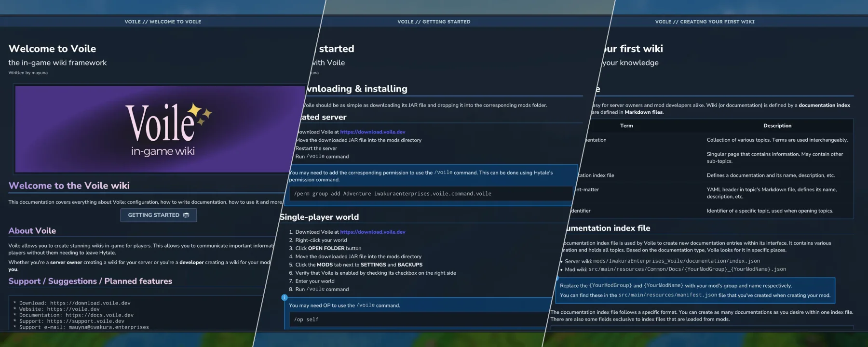This screenshot has width=868, height=347.
Task: Select the "VOILE // CREATING YOUR FIRST WIKI" title text
Action: (x=705, y=22)
